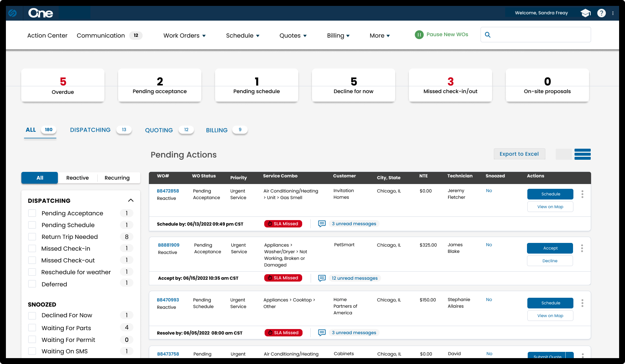The height and width of the screenshot is (364, 625).
Task: Check the Pending Acceptance filter
Action: click(x=32, y=213)
